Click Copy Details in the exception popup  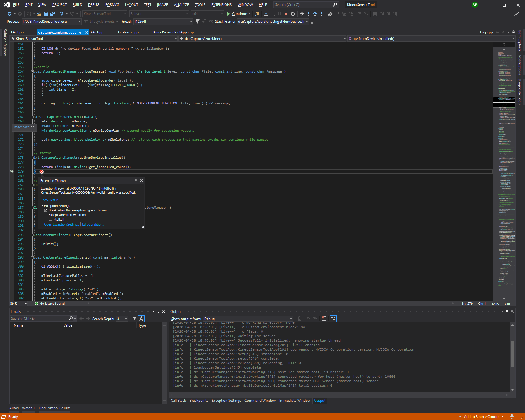click(x=49, y=200)
